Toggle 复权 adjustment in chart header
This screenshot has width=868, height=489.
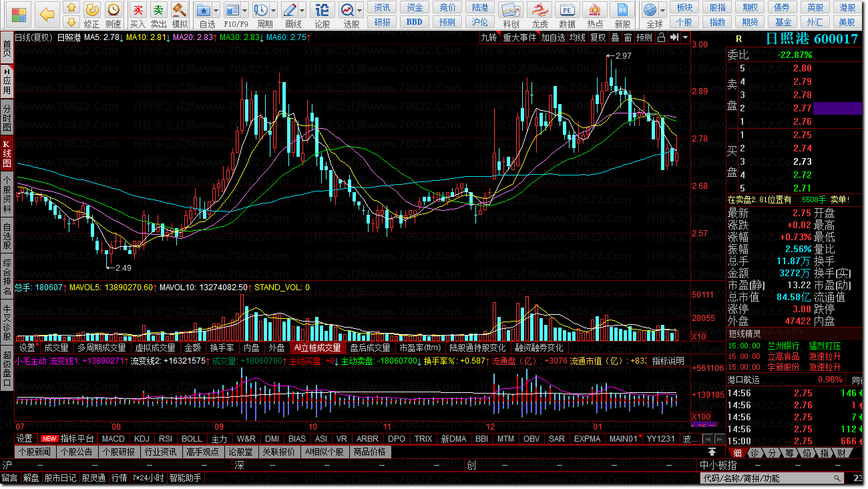tap(598, 37)
